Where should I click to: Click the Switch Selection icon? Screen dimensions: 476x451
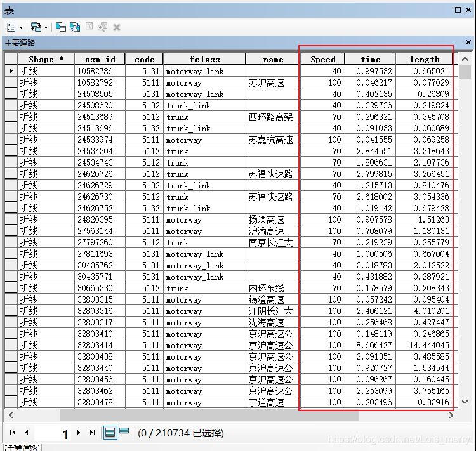75,27
